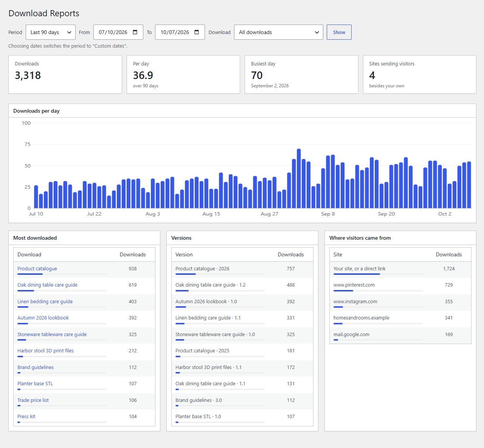Click mail.google.com referrer text
The height and width of the screenshot is (448, 484).
pyautogui.click(x=351, y=335)
